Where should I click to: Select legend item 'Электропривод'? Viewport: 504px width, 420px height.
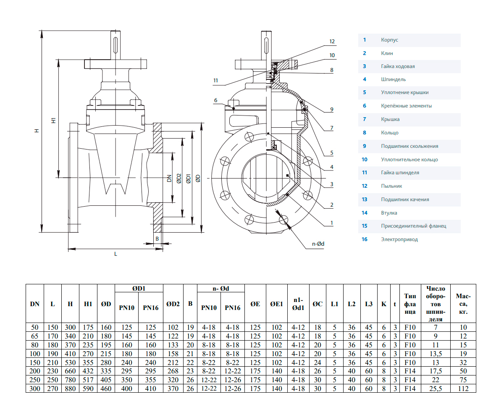click(x=399, y=239)
